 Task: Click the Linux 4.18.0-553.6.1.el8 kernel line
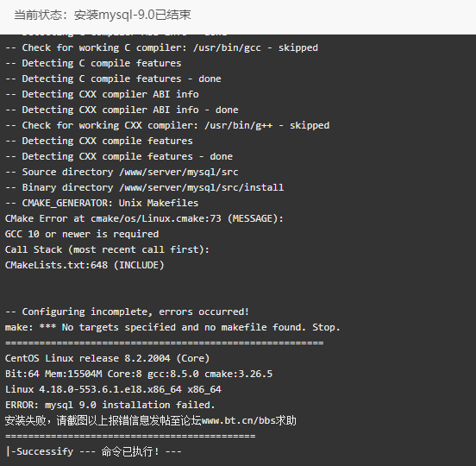point(113,389)
